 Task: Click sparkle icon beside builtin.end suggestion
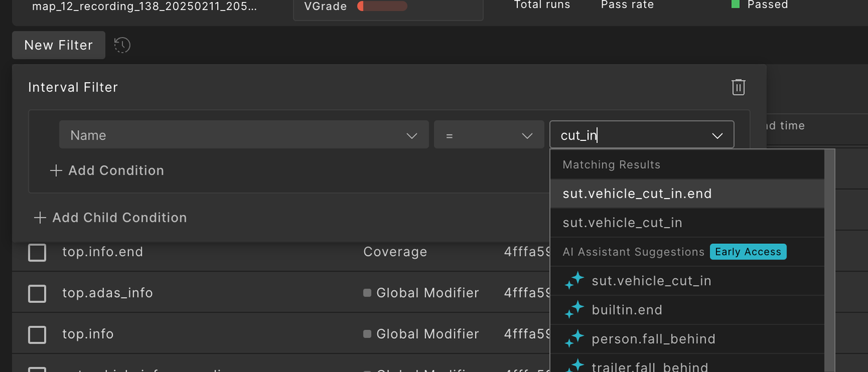(x=574, y=310)
